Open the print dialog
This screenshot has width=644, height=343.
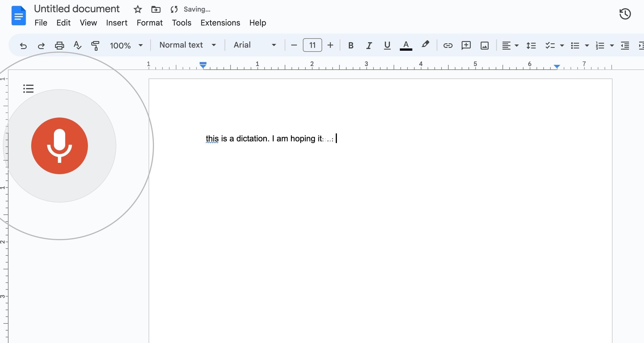(x=59, y=45)
